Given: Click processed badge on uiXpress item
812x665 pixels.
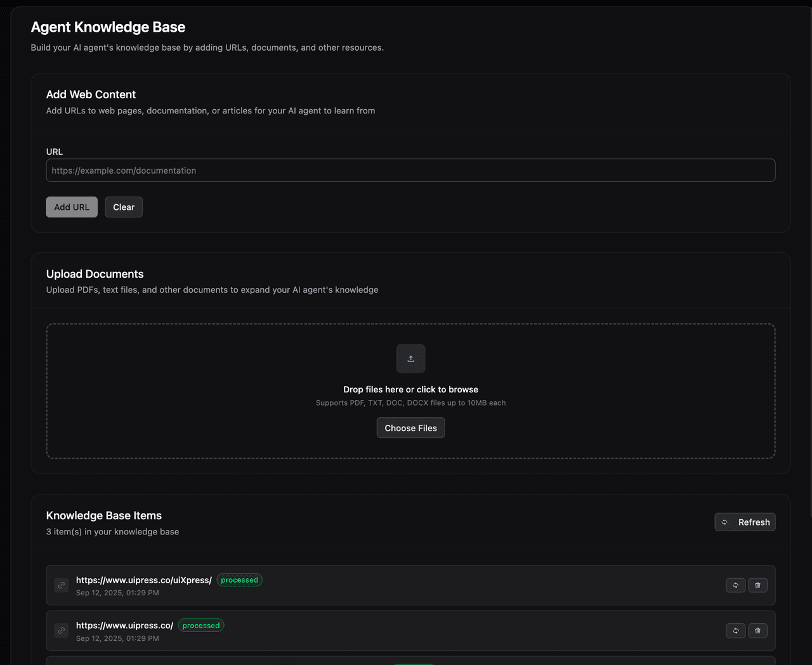Looking at the screenshot, I should (x=240, y=580).
